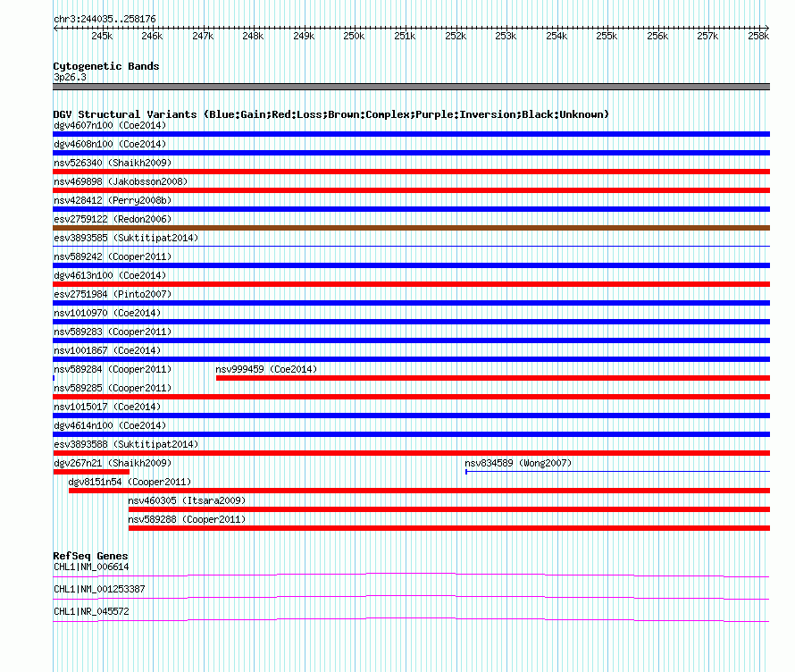
Task: Open the dgv8151n54 (Cooper2011) entry
Action: [130, 482]
